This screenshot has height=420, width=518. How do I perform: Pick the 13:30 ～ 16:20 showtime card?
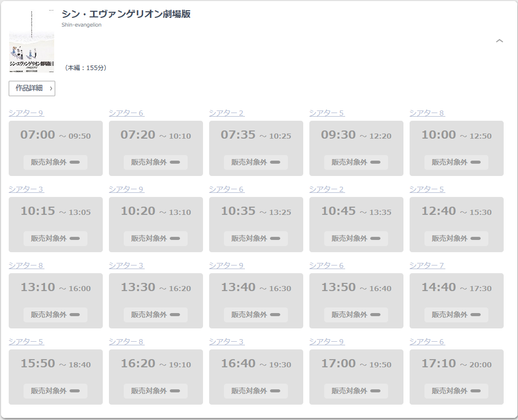pyautogui.click(x=156, y=301)
